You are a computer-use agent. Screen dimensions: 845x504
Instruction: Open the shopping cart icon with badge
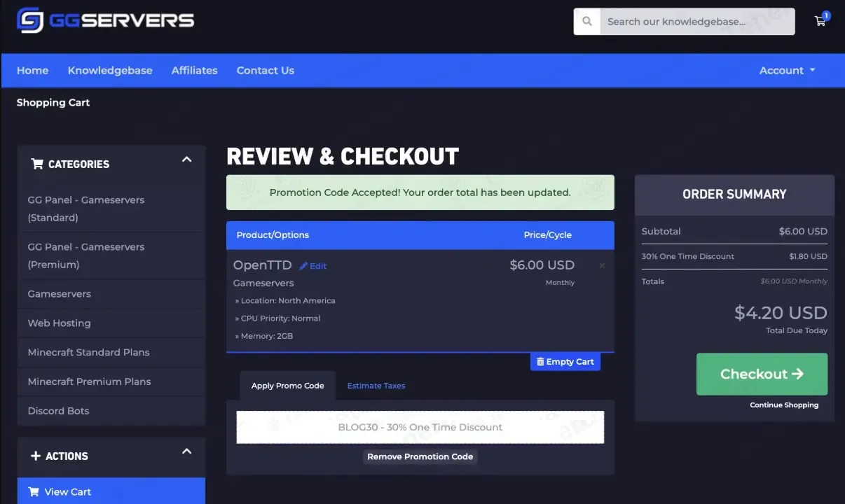tap(820, 21)
